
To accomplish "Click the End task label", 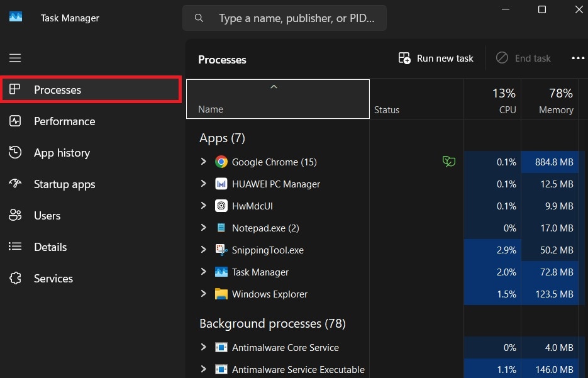I will click(x=533, y=58).
